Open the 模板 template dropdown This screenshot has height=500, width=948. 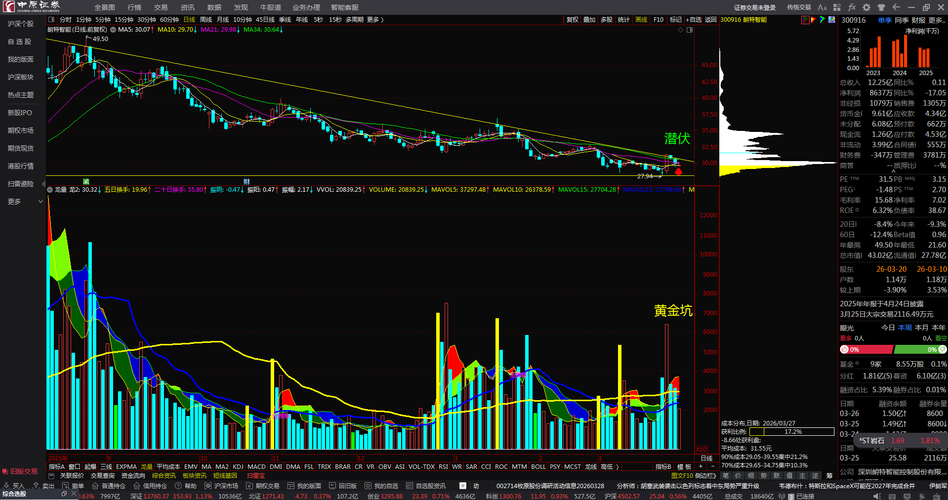pyautogui.click(x=684, y=467)
